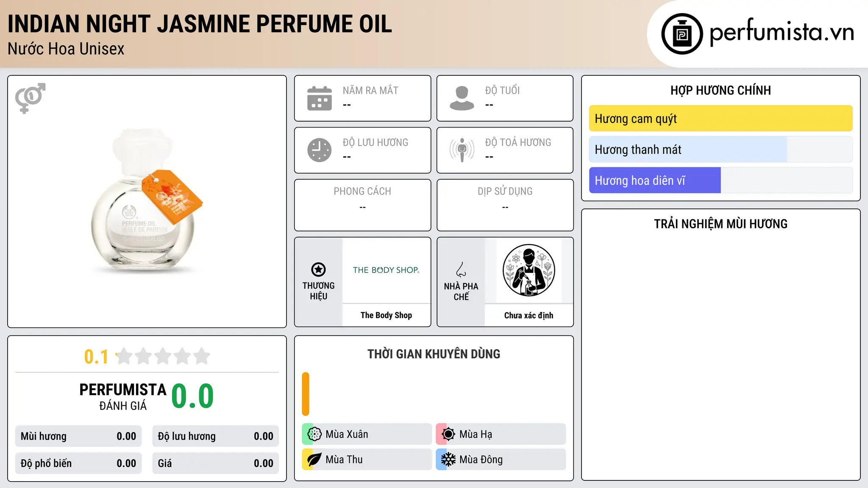This screenshot has height=488, width=868.
Task: Click the Dịp sử dụng info card
Action: [505, 205]
